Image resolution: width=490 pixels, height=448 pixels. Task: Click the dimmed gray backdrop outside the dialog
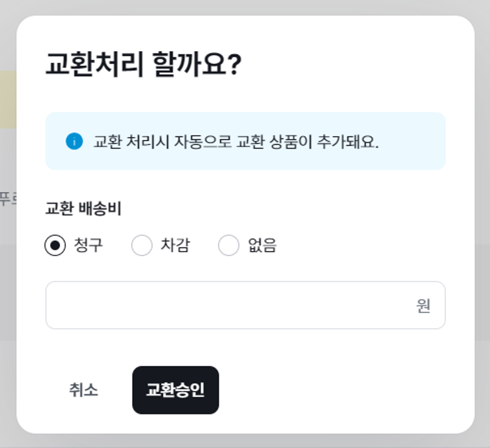(483, 221)
